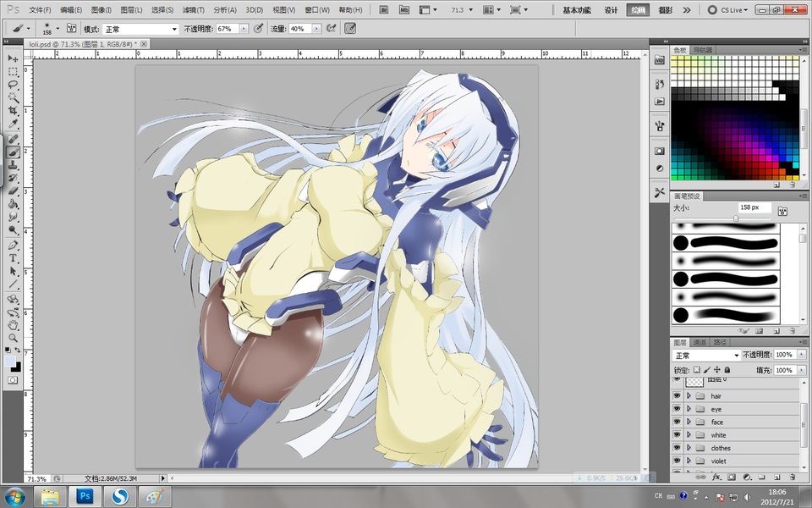This screenshot has width=812, height=508.
Task: Open brush mode dropdown in options bar
Action: 140,30
